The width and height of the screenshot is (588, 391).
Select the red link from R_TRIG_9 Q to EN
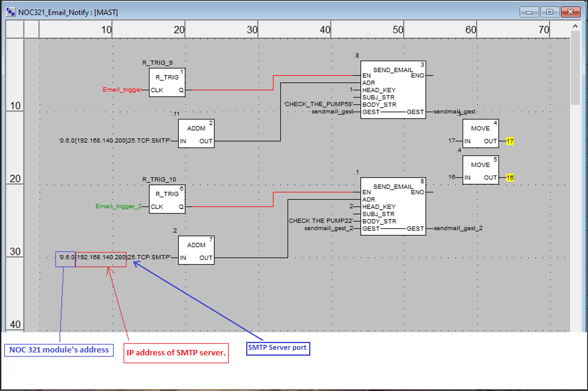[x=273, y=83]
